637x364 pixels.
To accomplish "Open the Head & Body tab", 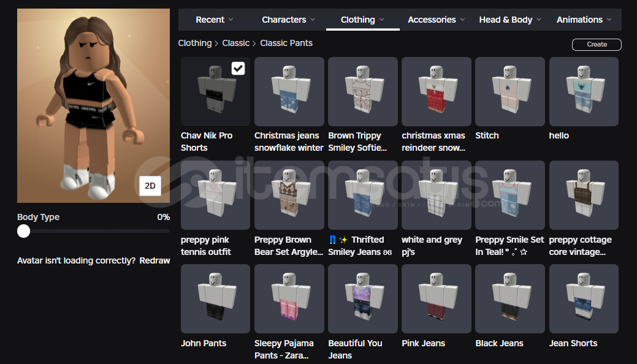I will pyautogui.click(x=509, y=20).
